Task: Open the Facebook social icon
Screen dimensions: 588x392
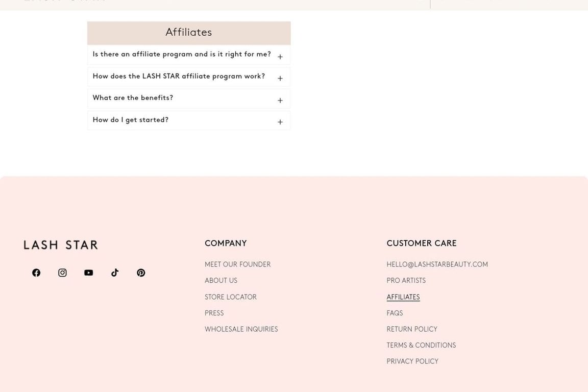Action: pyautogui.click(x=36, y=273)
